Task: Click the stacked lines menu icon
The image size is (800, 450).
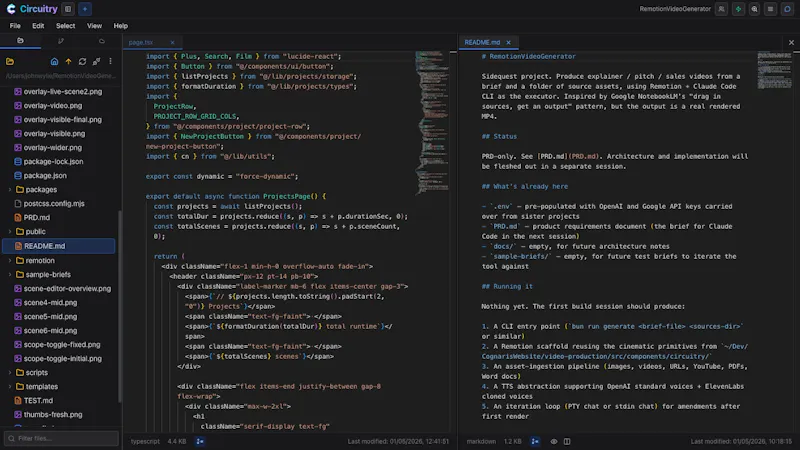Action: click(x=770, y=9)
